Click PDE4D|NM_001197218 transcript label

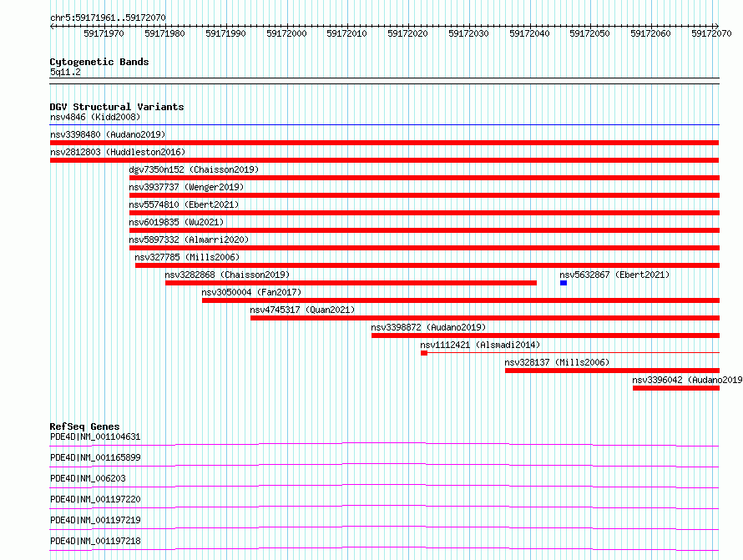coord(95,541)
